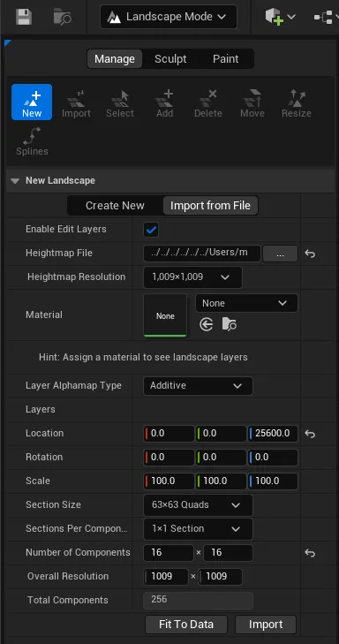This screenshot has width=339, height=644.
Task: Open the Landscape Mode dropdown
Action: (169, 17)
